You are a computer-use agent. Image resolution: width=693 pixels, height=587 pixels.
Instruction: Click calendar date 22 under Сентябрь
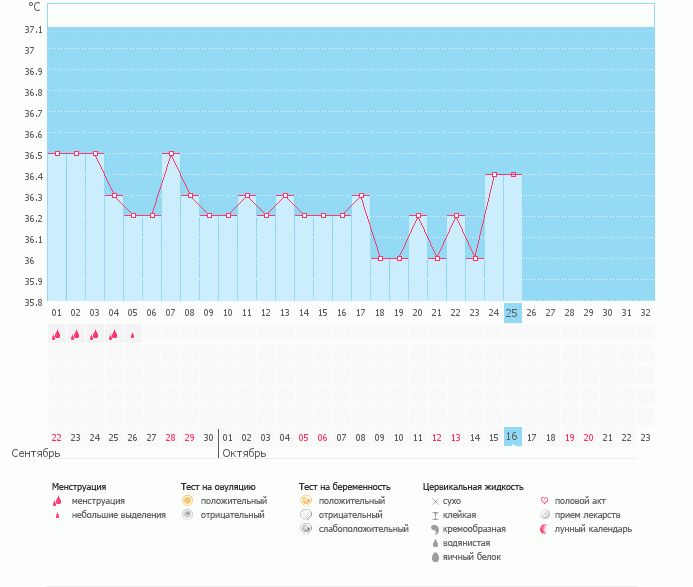[56, 437]
